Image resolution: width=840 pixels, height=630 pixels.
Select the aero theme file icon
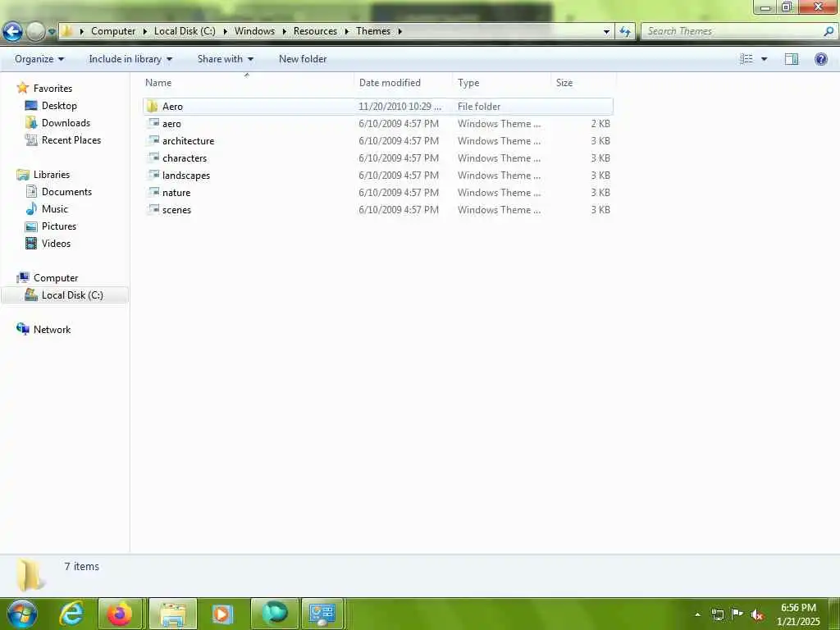pyautogui.click(x=153, y=123)
